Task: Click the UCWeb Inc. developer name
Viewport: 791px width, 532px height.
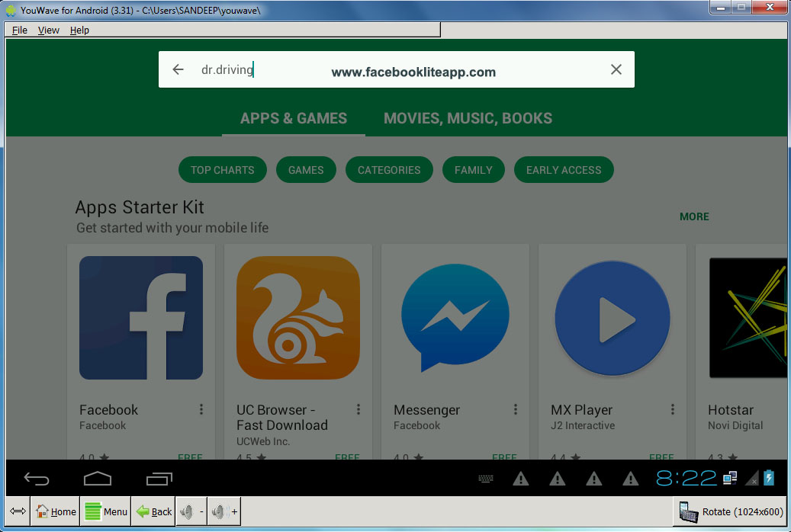Action: pyautogui.click(x=263, y=441)
